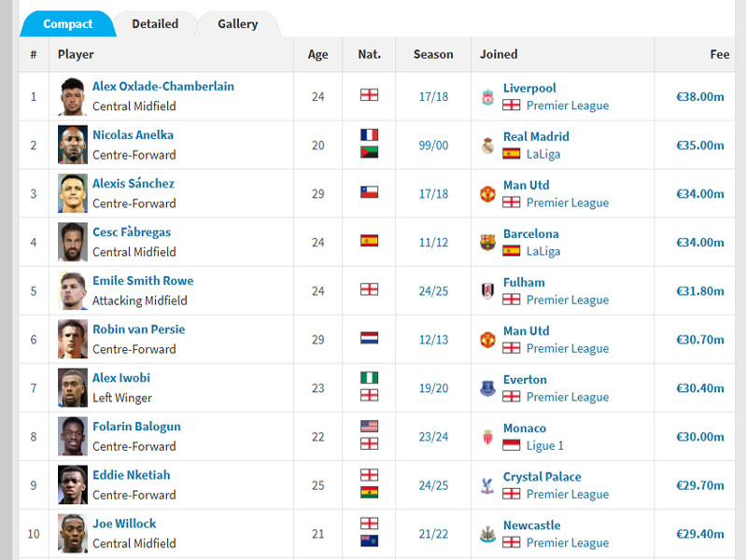Click the Everton club crest icon

click(x=487, y=388)
